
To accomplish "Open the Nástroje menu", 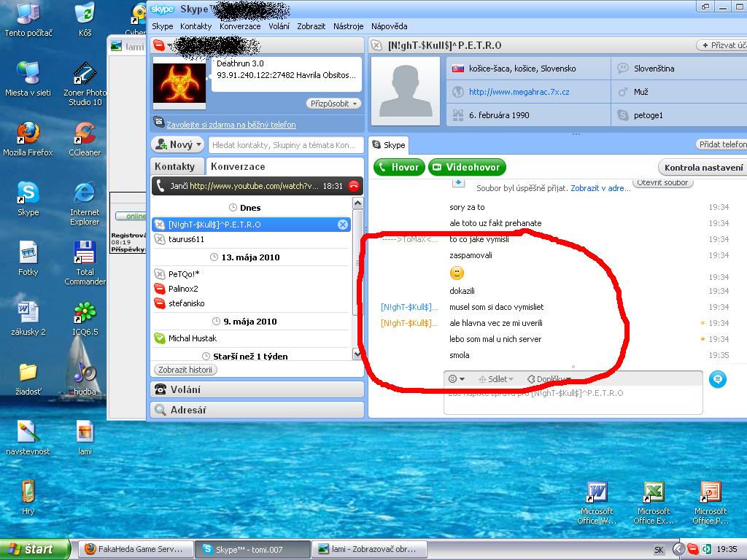I will (348, 26).
